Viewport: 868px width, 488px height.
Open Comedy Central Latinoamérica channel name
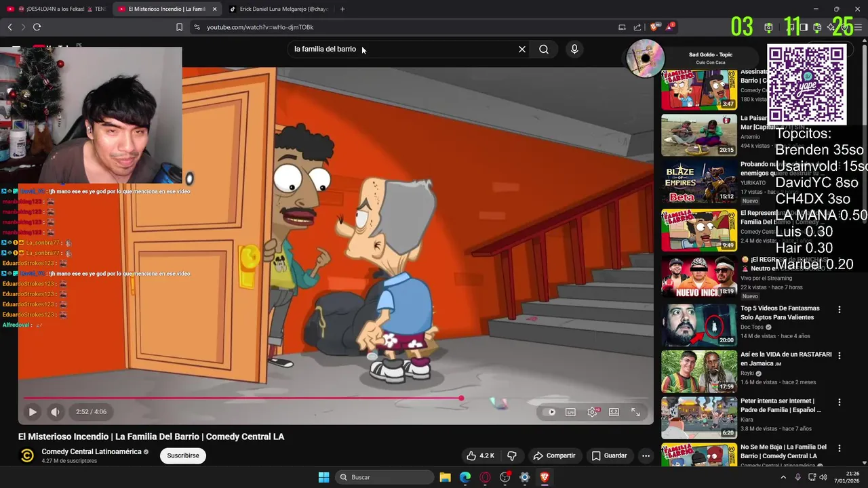[92, 451]
